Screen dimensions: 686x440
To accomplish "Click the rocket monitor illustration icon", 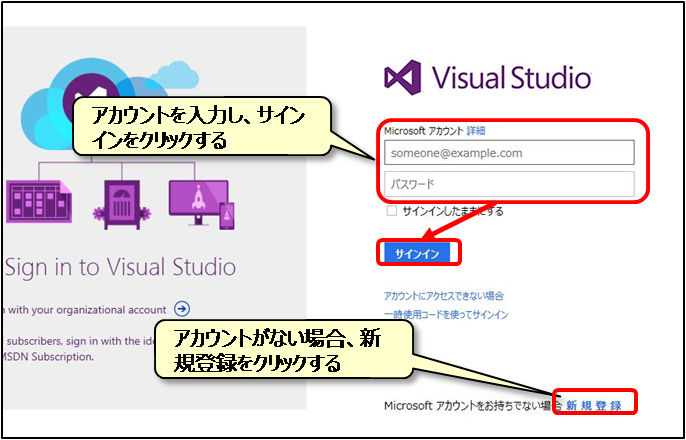I will pyautogui.click(x=202, y=205).
